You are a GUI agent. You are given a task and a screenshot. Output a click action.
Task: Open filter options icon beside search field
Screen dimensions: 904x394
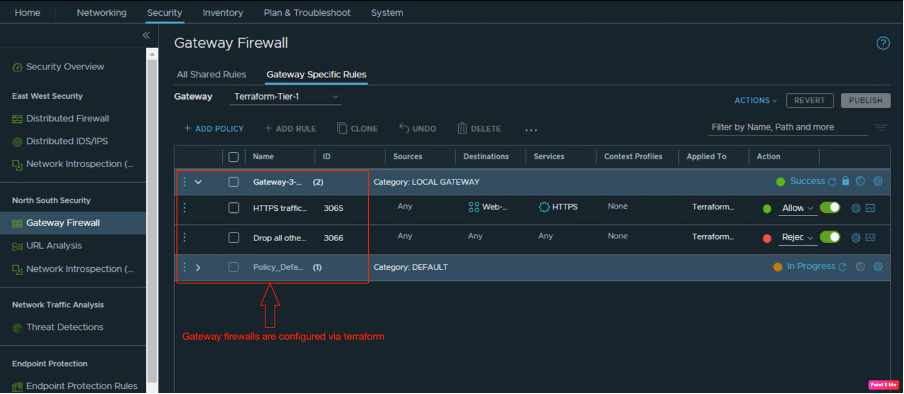click(880, 127)
